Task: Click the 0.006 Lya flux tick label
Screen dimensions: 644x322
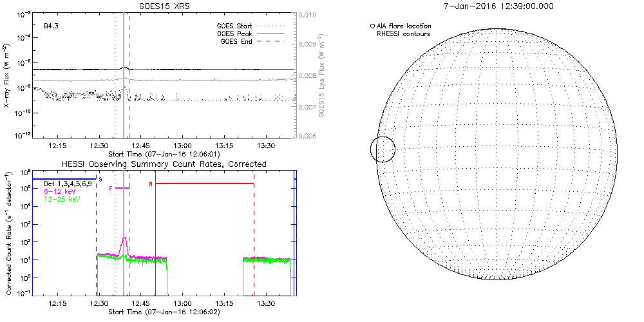Action: (307, 136)
